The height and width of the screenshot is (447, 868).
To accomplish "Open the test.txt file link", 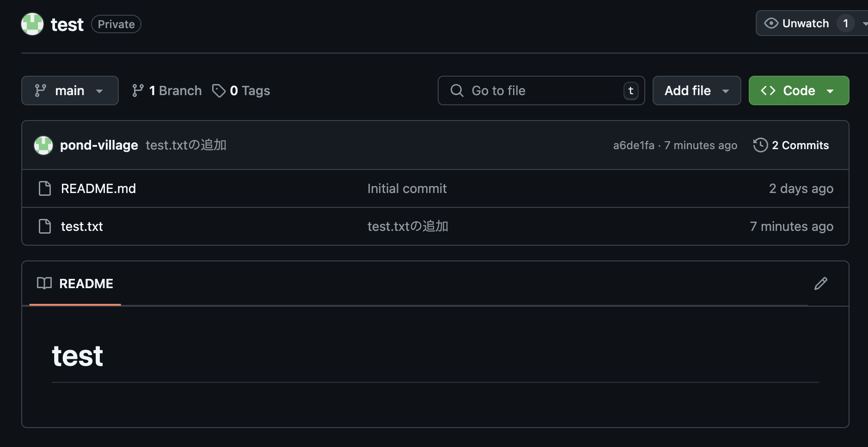I will (x=82, y=226).
